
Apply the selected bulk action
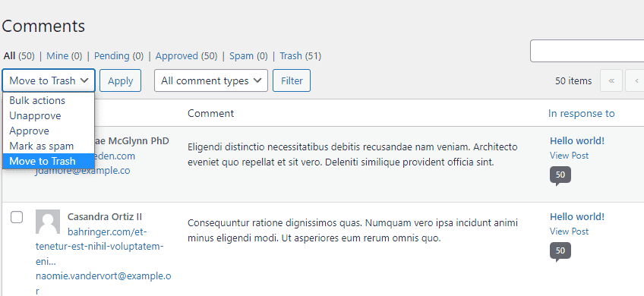tap(120, 80)
